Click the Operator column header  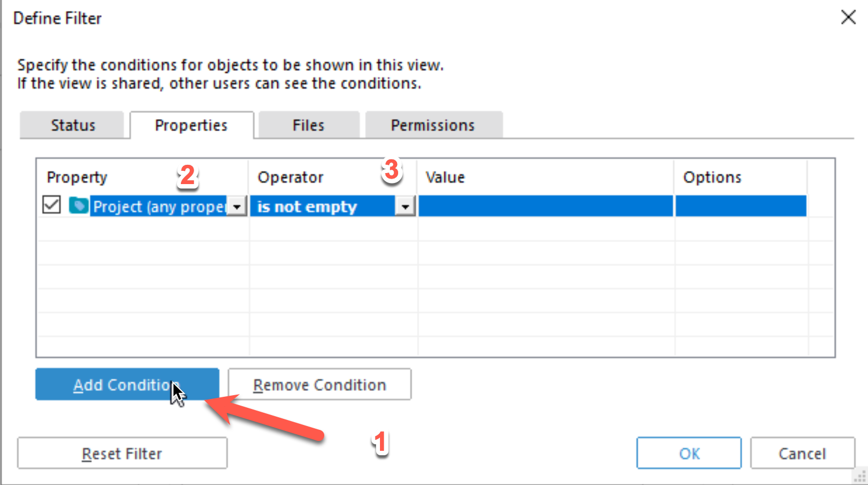pos(290,177)
